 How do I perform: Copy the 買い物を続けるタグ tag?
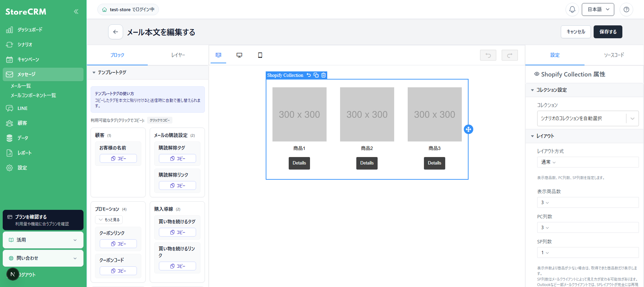(x=177, y=232)
